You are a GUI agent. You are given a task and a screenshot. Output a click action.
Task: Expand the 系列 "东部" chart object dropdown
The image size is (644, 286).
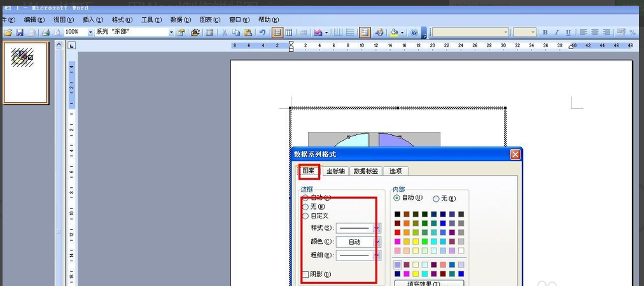(171, 32)
